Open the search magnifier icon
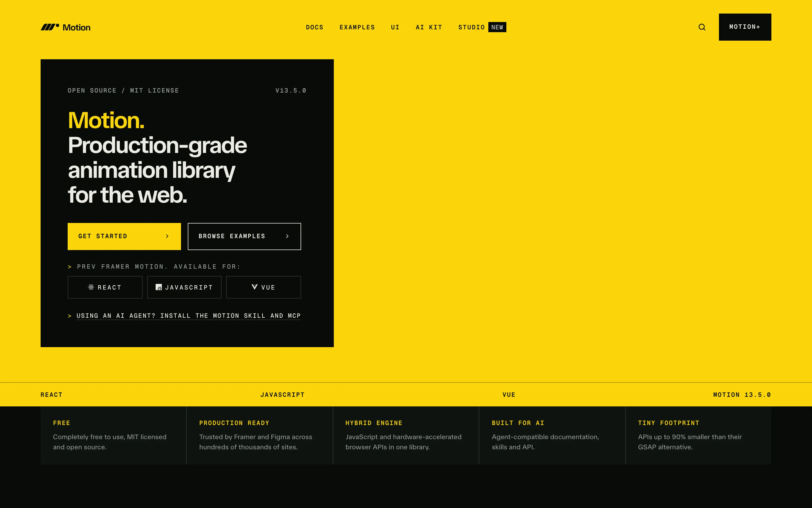Screen dimensions: 812x508 (x=701, y=27)
